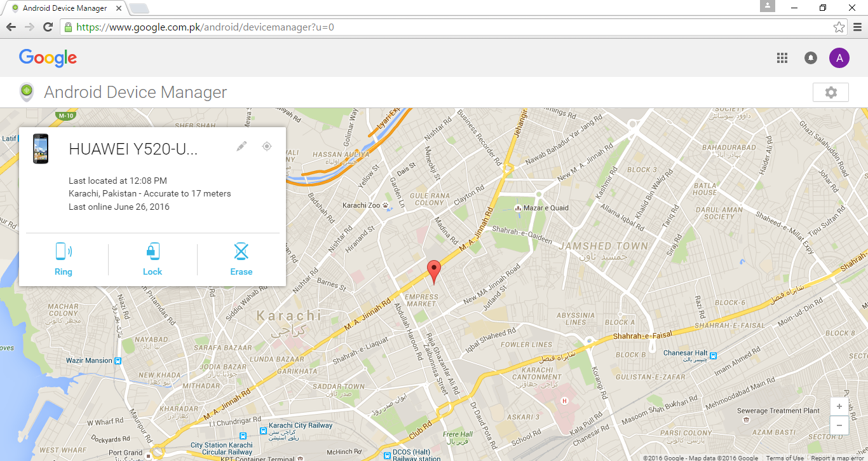Click the HUAWEI Y520-U... device name

[x=133, y=149]
